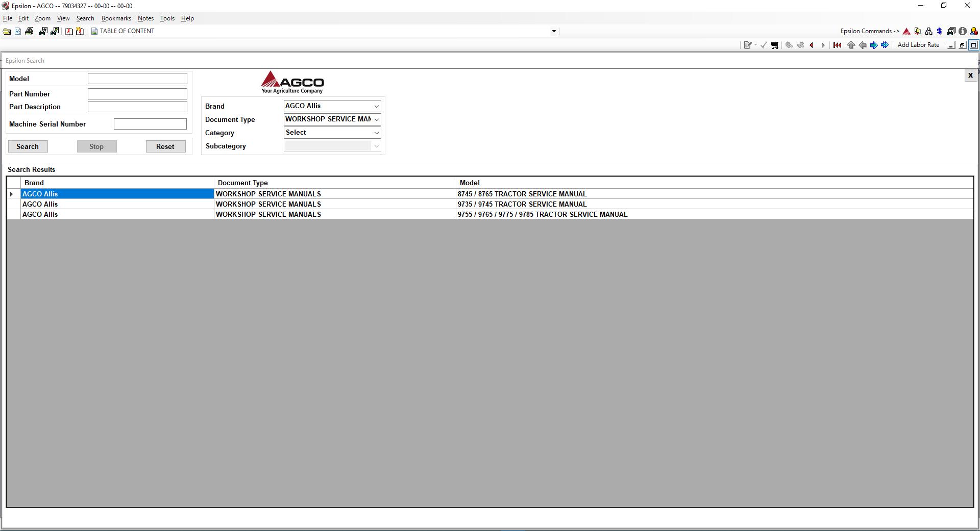Viewport: 980px width, 531px height.
Task: Close the Epsilon Search panel with X
Action: pos(970,75)
